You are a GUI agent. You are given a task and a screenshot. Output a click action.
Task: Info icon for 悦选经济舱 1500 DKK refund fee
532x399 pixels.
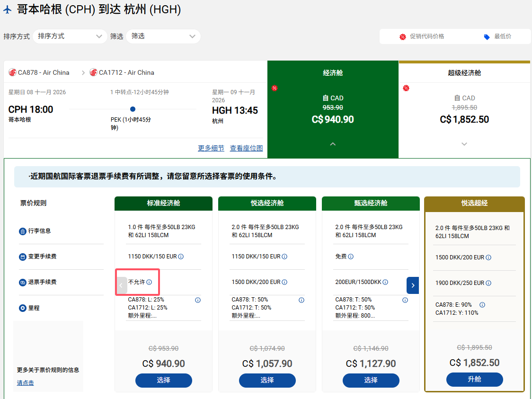[x=284, y=282]
